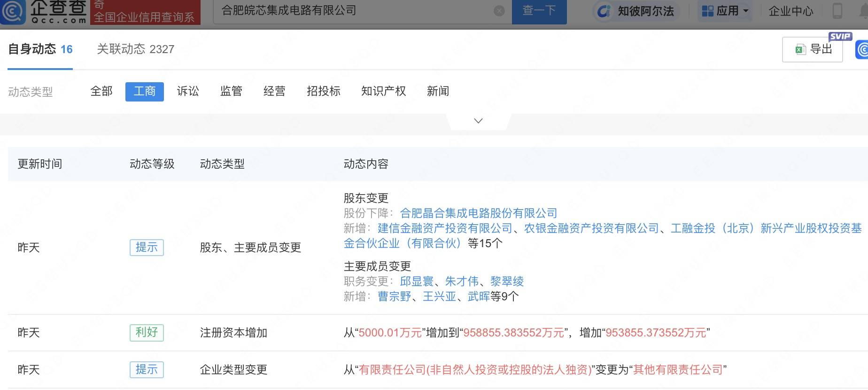
Task: Click the 958855.383552万元 capital value
Action: (513, 333)
